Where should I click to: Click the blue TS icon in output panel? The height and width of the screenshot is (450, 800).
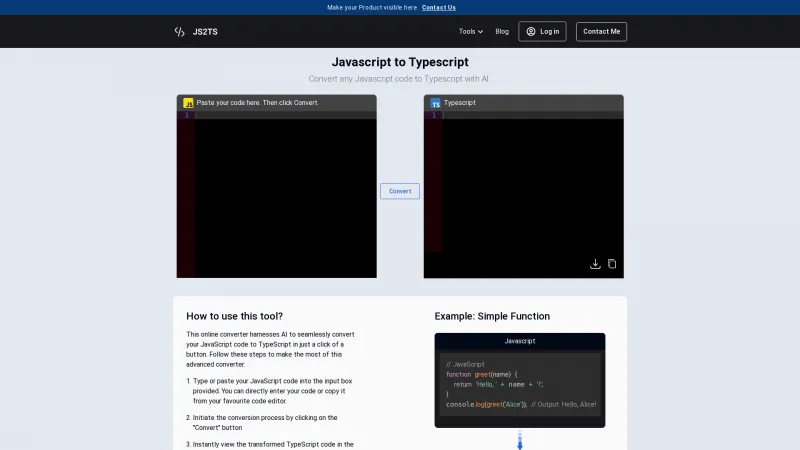(x=435, y=103)
